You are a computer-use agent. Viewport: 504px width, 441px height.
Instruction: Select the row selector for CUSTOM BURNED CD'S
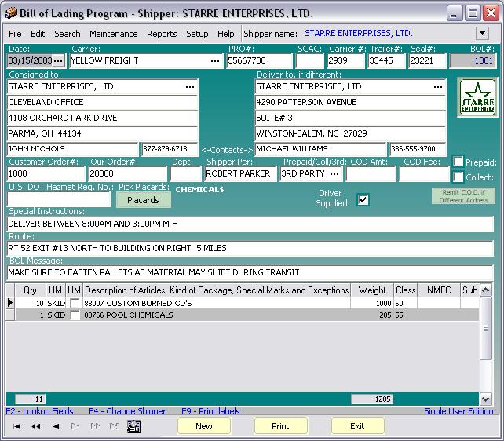(x=10, y=303)
